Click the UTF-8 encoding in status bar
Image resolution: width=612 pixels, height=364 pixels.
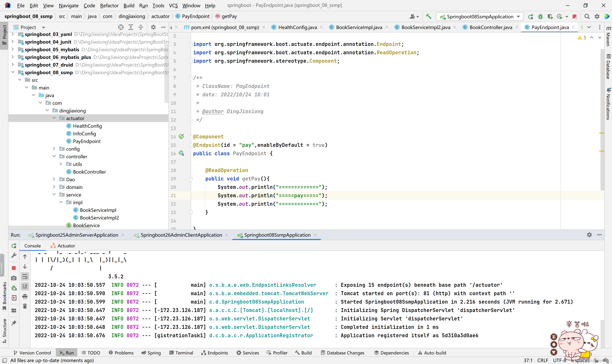(560, 360)
